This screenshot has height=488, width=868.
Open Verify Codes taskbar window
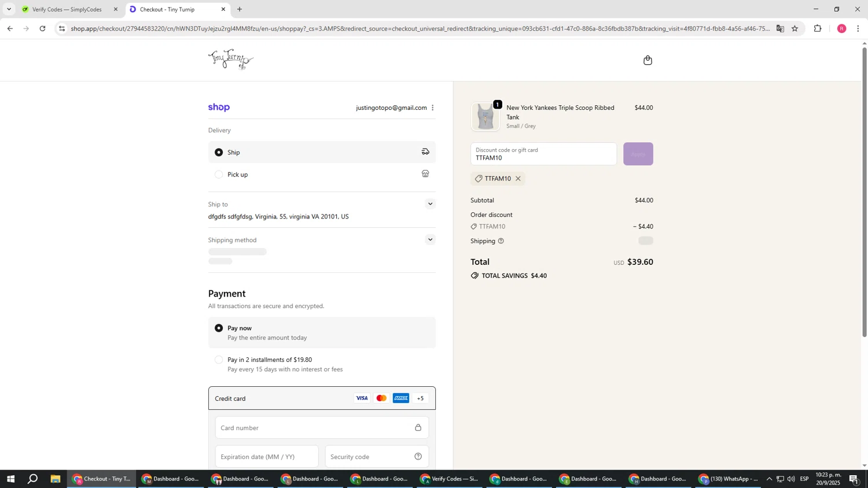pyautogui.click(x=450, y=479)
